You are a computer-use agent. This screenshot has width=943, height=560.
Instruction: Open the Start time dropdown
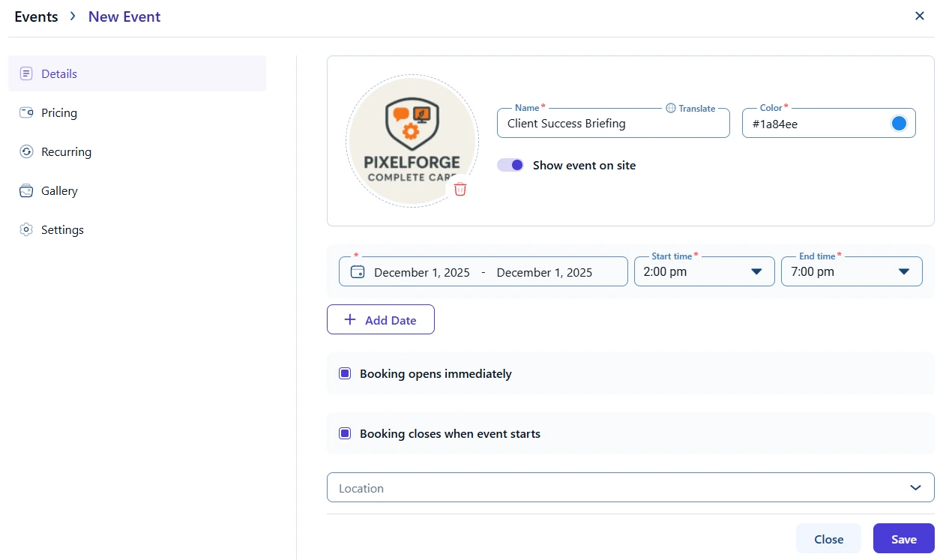click(756, 271)
